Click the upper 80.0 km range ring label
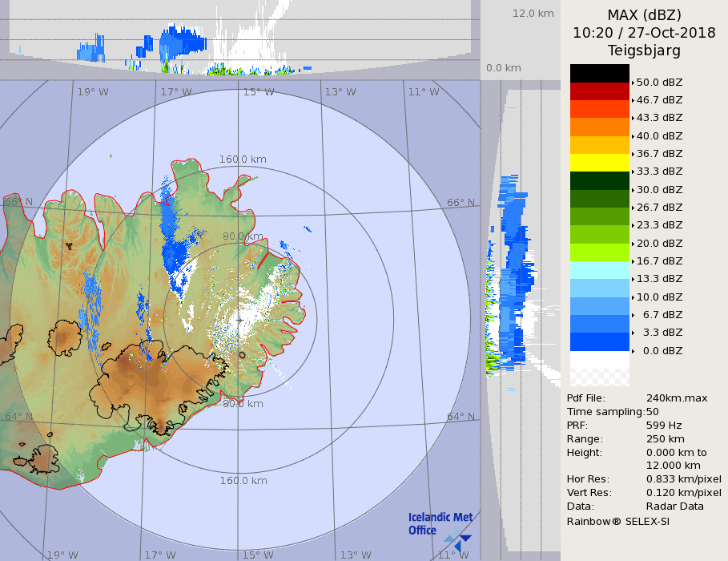The image size is (728, 561). [x=243, y=236]
